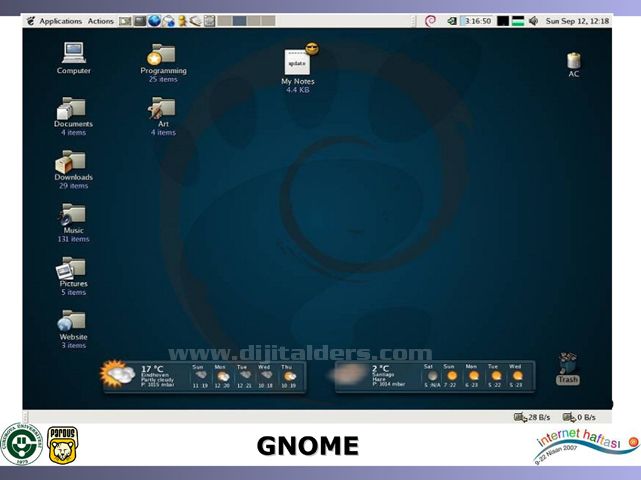Viewport: 641px width, 480px height.
Task: Open the Downloads folder
Action: [x=73, y=161]
